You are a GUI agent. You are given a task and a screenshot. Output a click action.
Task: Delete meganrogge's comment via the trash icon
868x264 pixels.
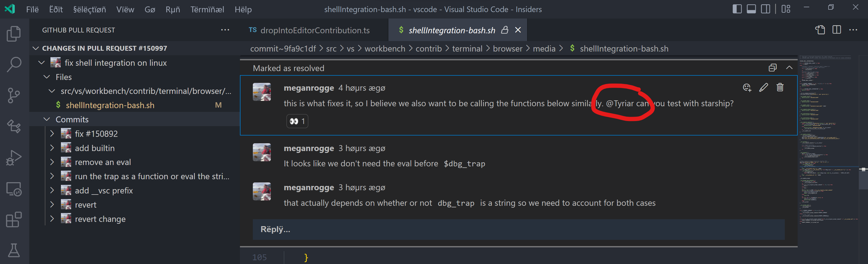coord(780,87)
